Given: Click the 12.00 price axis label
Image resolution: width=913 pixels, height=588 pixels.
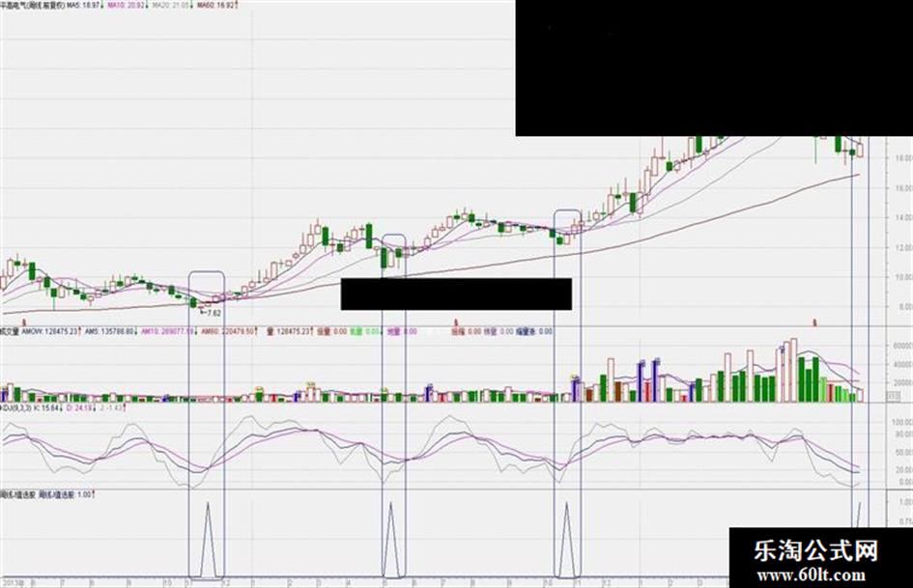Looking at the screenshot, I should coord(903,248).
